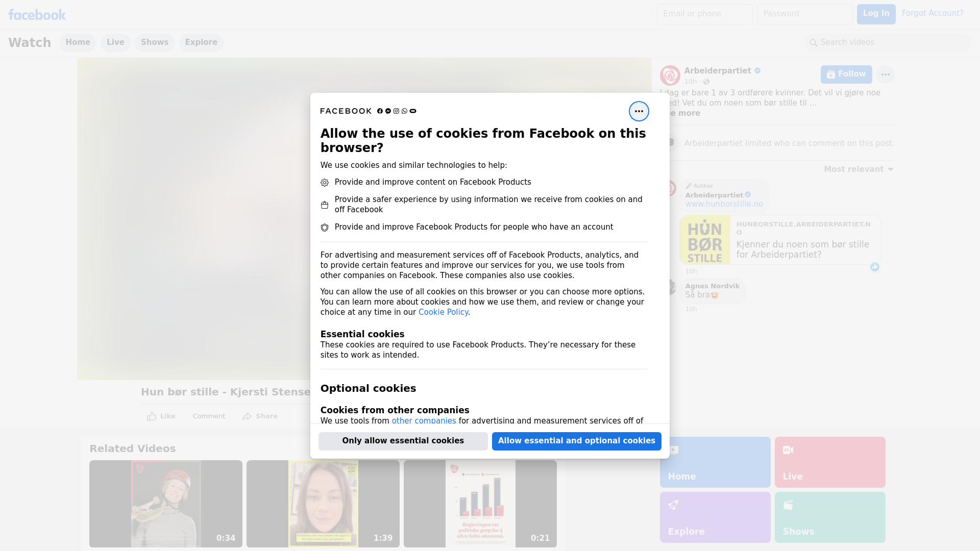Click the video title Hun bør stille
Viewport: 980px width, 551px height.
(226, 392)
